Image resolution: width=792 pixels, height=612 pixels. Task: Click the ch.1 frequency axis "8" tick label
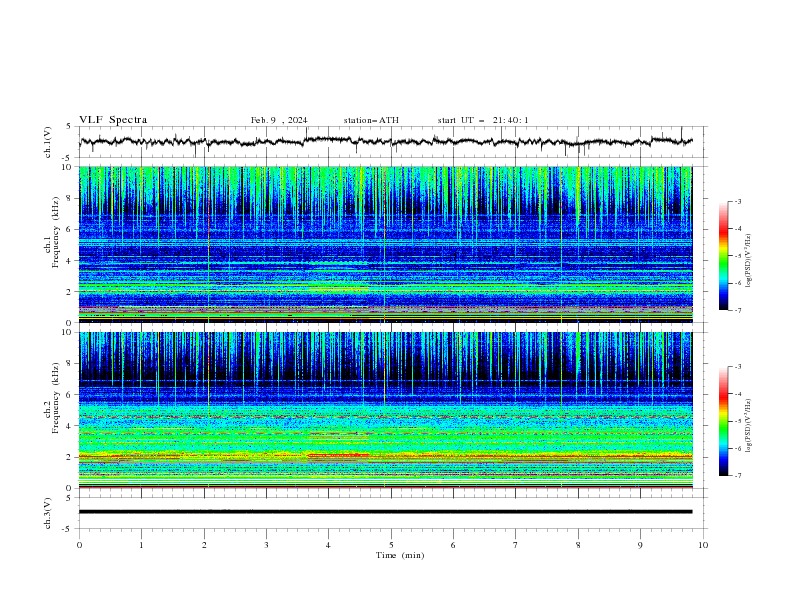(70, 198)
